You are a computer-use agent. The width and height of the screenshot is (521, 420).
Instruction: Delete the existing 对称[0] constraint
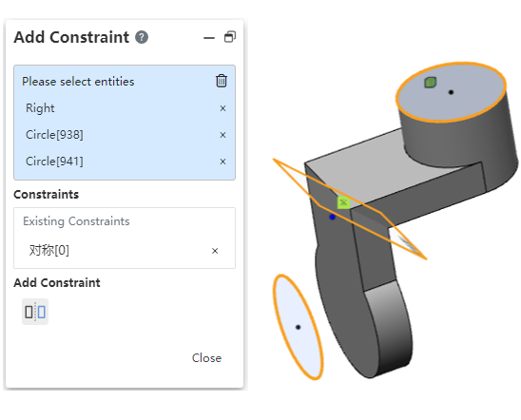(215, 251)
